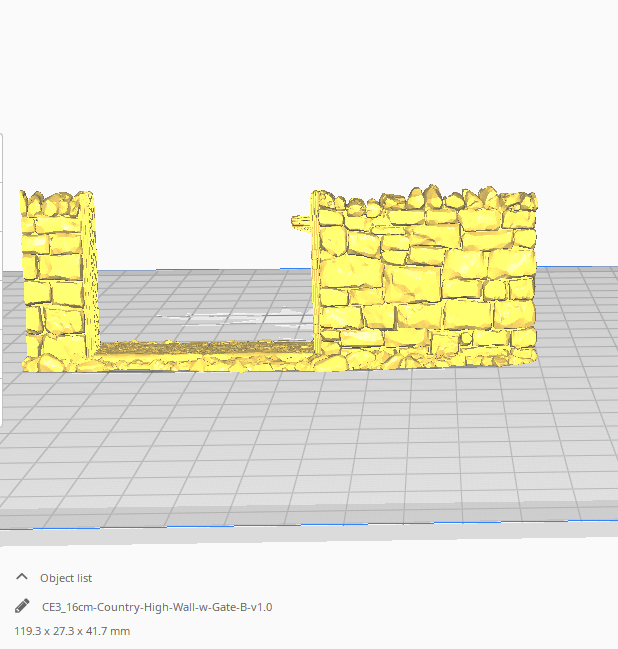
Task: Select CE3_16cm-Country-High-Wall-w-Gate-B-v1.0 object name
Action: coord(157,607)
